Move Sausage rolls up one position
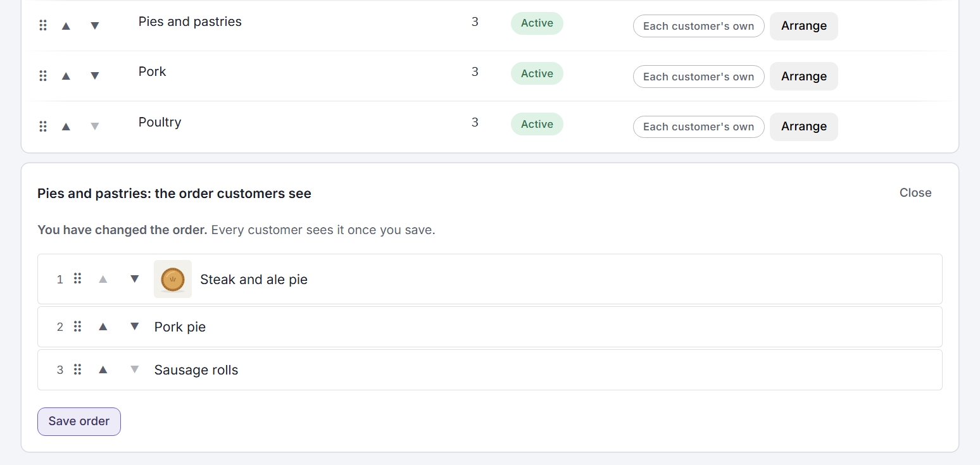The image size is (980, 465). click(x=103, y=370)
